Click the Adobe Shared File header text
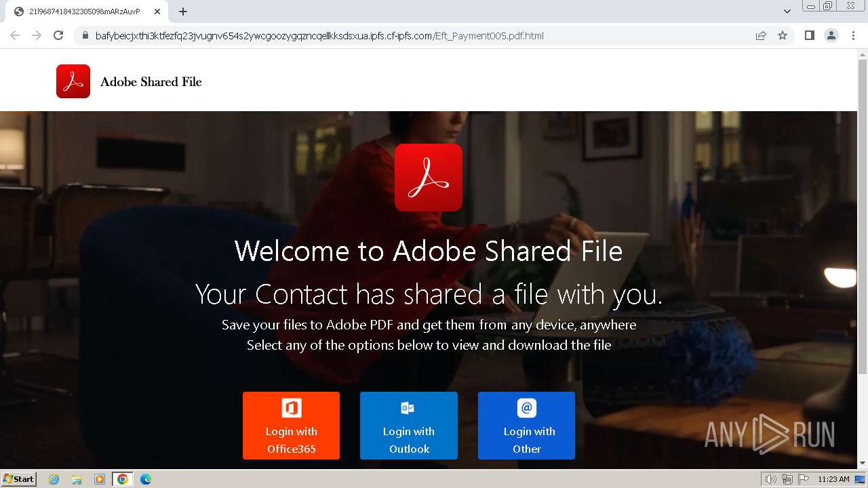Screen dimensions: 868x488 point(151,82)
